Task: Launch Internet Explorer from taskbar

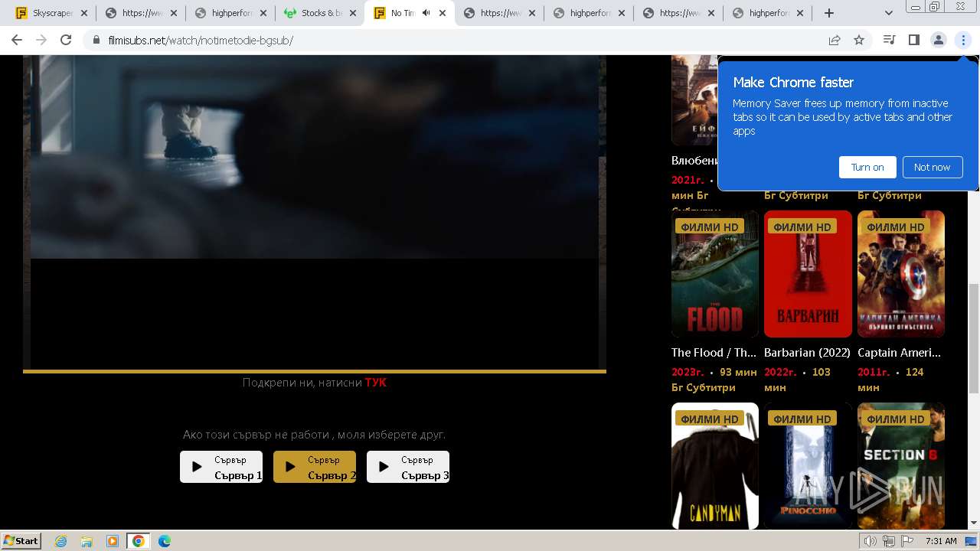Action: (60, 541)
